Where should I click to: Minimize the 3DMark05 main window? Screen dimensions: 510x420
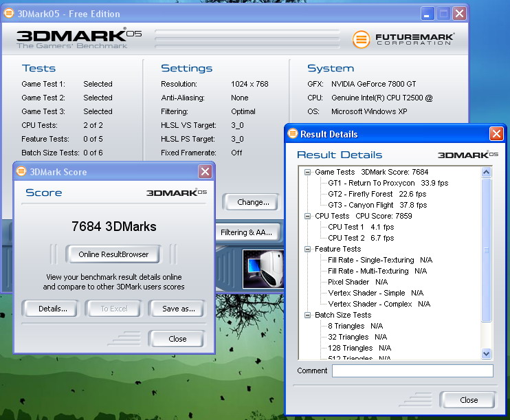click(x=428, y=14)
